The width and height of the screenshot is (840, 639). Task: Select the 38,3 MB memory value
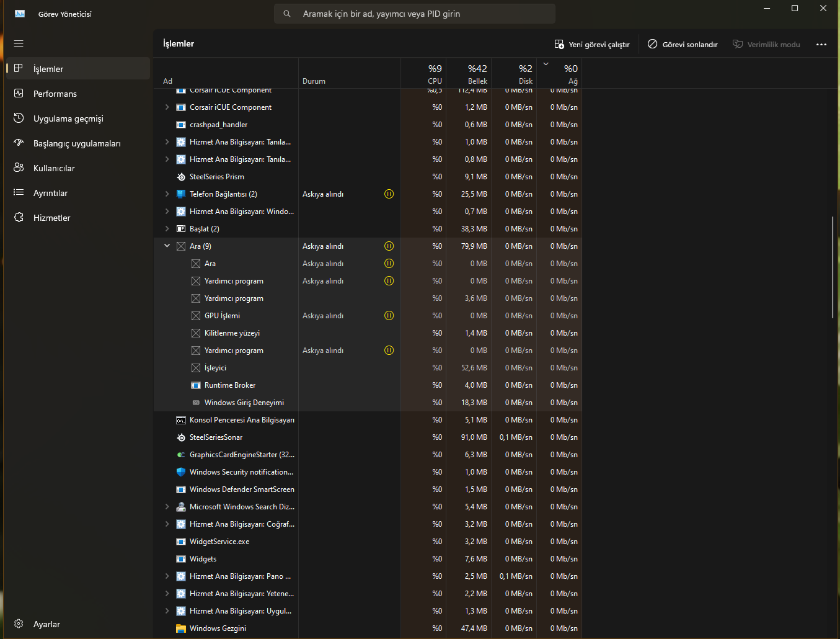474,229
